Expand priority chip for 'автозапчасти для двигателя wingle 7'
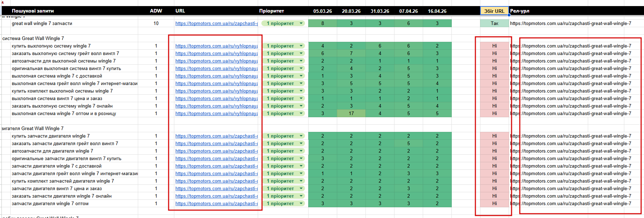Viewport: 644px width, 218px height. 301,151
